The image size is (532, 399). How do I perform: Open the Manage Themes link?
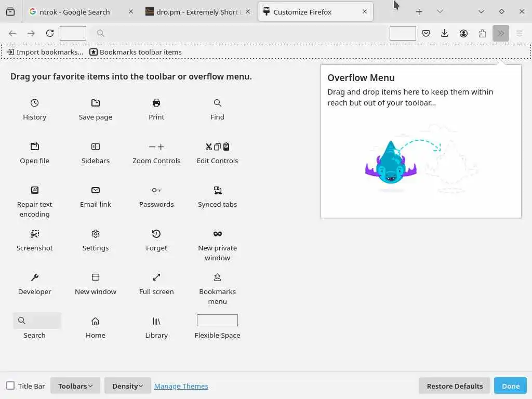[181, 386]
